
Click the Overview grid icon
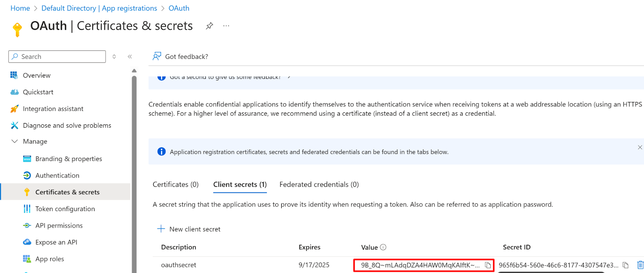[x=14, y=75]
